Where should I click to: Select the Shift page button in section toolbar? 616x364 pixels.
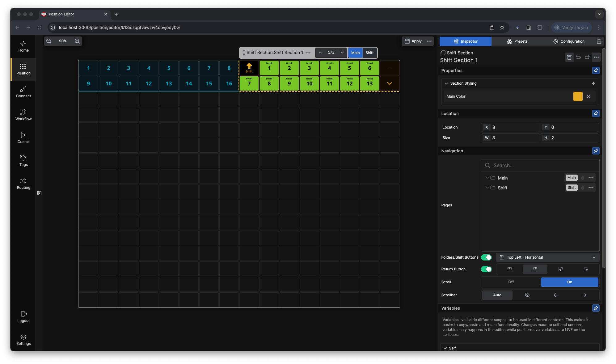pos(369,53)
